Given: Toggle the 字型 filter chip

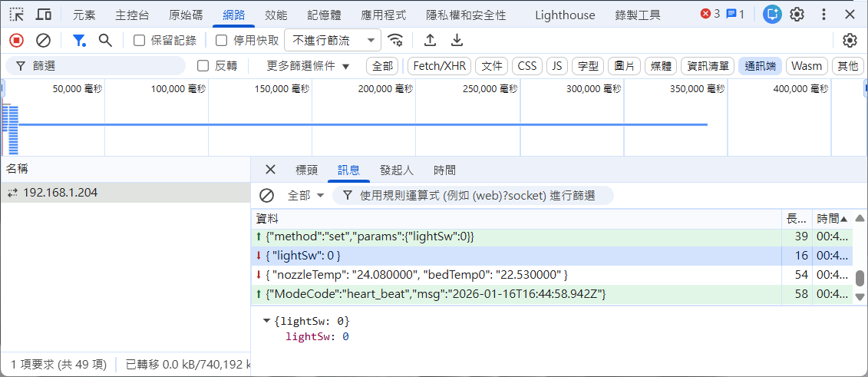Looking at the screenshot, I should (x=587, y=66).
